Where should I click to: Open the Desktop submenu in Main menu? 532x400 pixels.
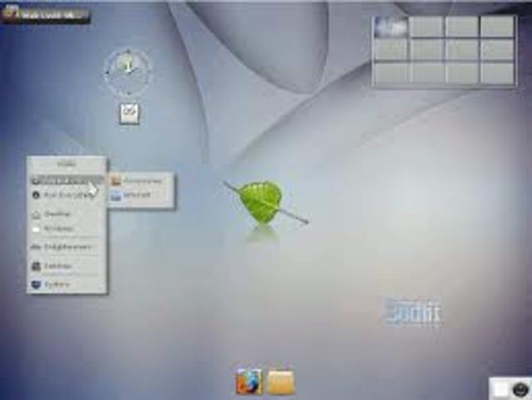tap(67, 214)
